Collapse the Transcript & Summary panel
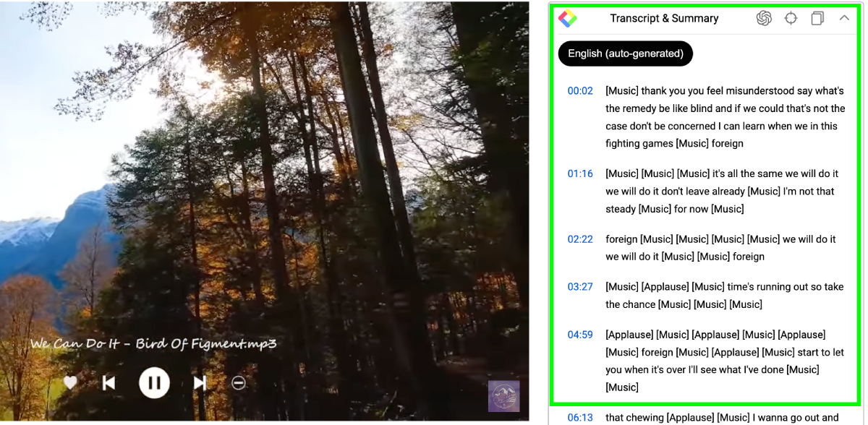This screenshot has width=868, height=425. coord(844,18)
